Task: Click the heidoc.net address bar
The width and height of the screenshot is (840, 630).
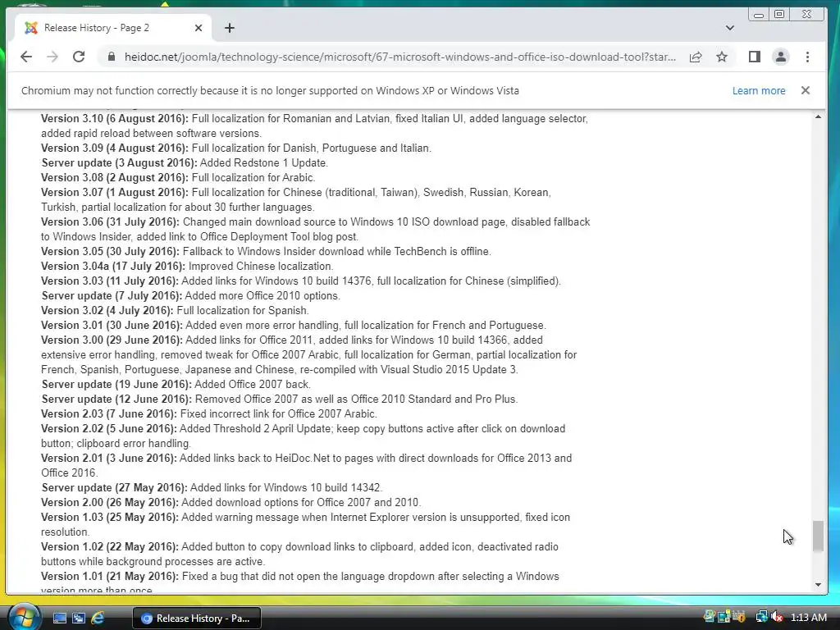Action: click(399, 57)
